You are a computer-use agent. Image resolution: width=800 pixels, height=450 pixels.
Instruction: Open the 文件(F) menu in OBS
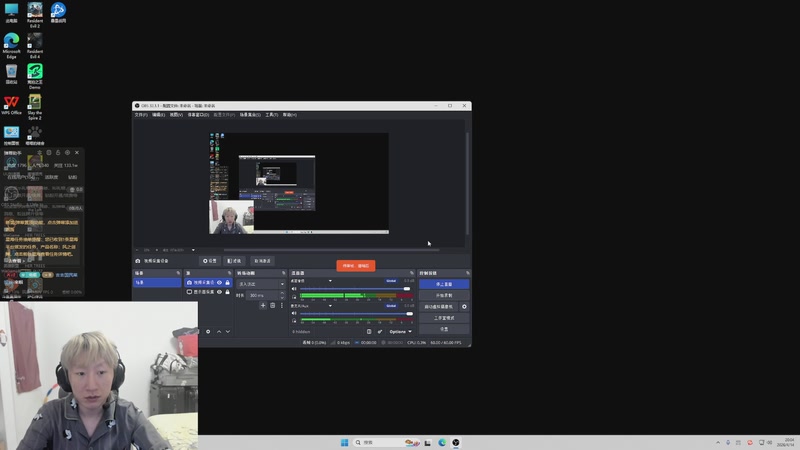click(141, 115)
